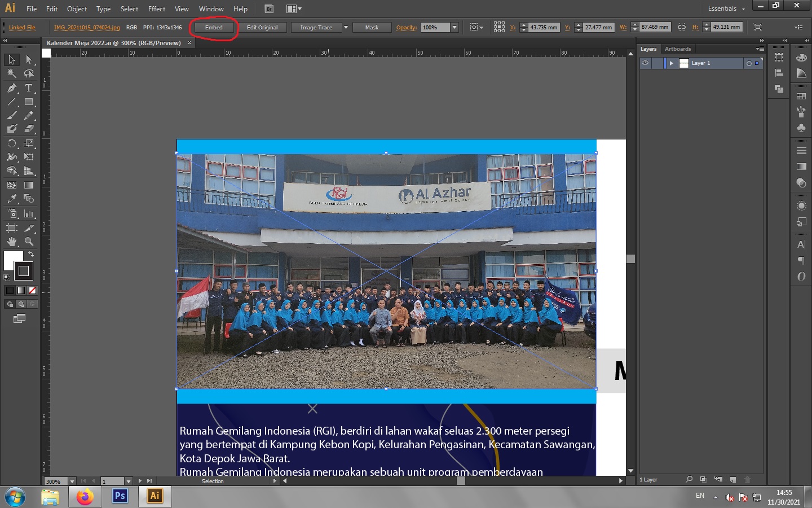The height and width of the screenshot is (508, 812).
Task: Select the Hand tool
Action: 12,242
